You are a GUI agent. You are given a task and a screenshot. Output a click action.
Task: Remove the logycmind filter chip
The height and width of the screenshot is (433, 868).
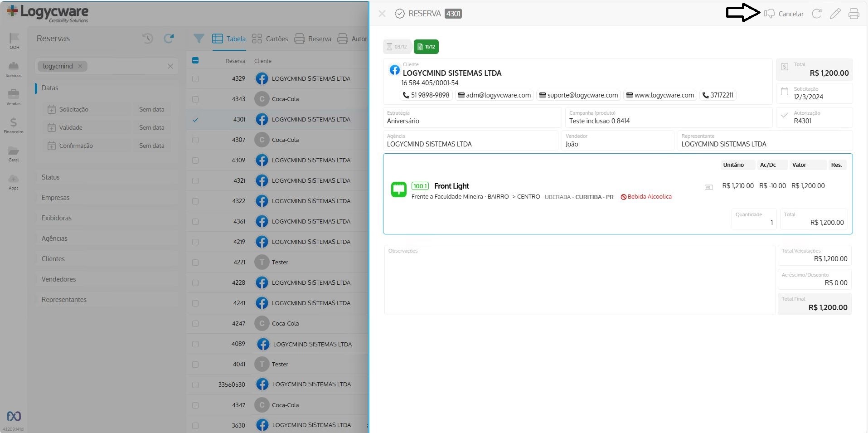(80, 66)
